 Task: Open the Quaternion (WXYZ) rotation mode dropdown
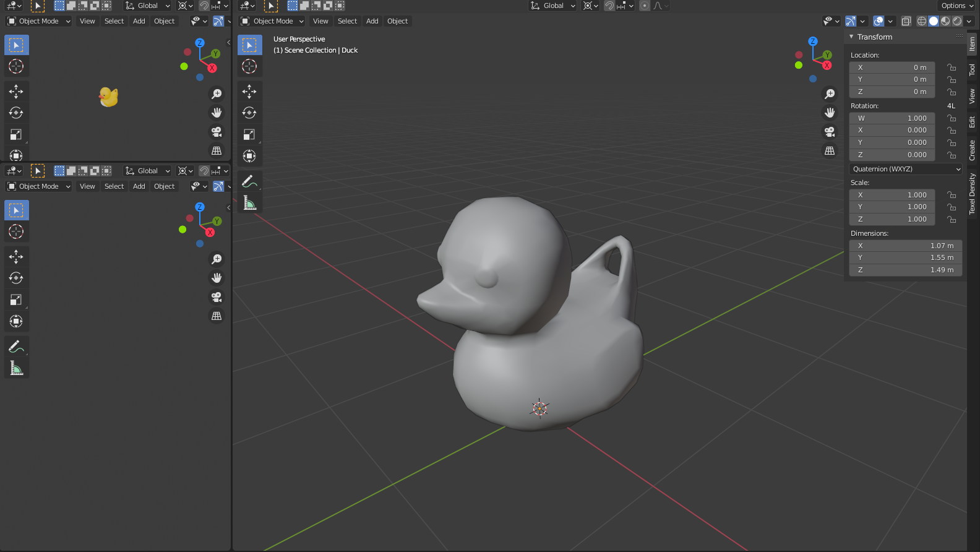(906, 169)
